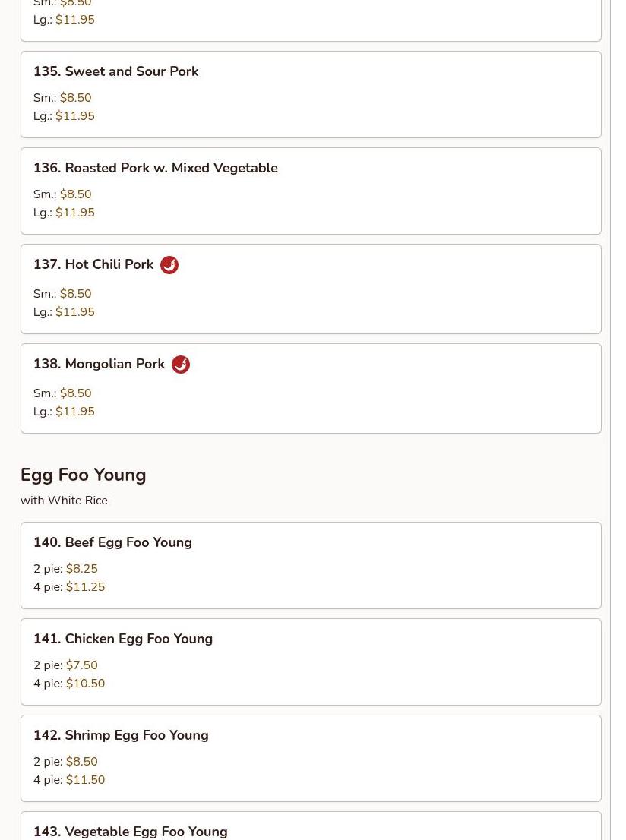The width and height of the screenshot is (626, 840).
Task: Click Sweet and Sour Pork small price $8.50
Action: click(75, 97)
